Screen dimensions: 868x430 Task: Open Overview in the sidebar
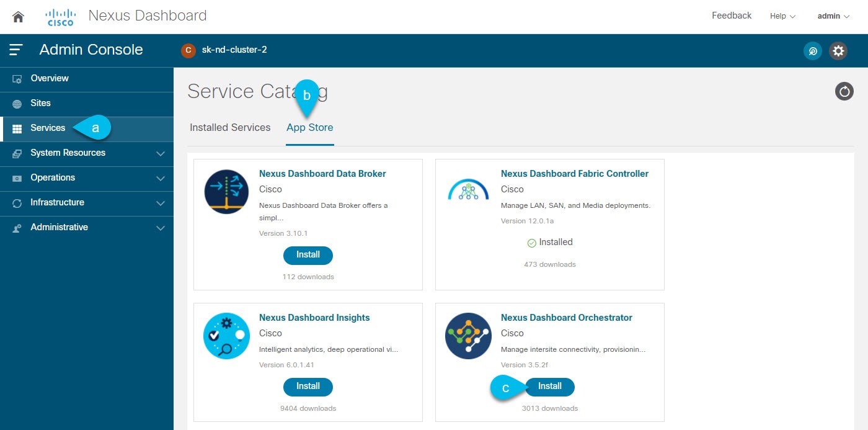coord(87,79)
